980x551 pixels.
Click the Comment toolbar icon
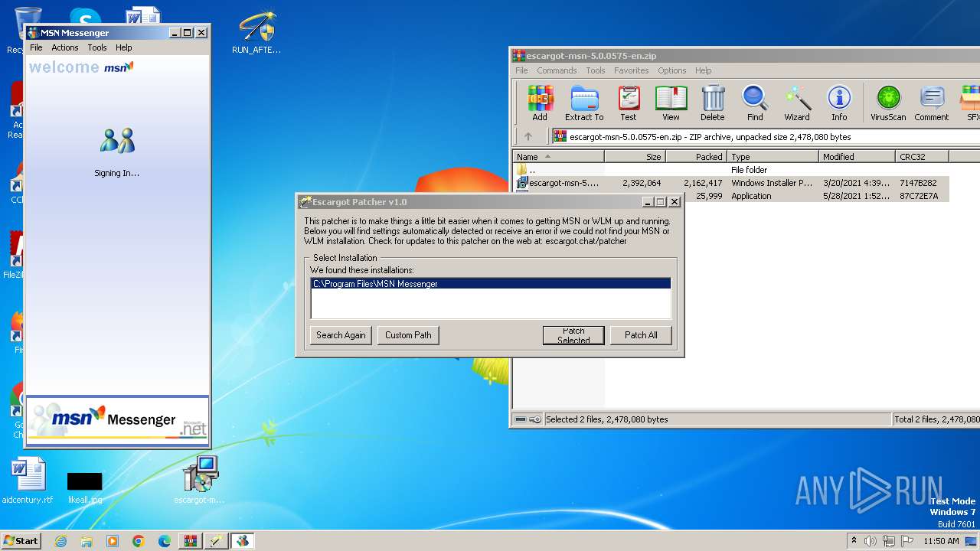931,103
